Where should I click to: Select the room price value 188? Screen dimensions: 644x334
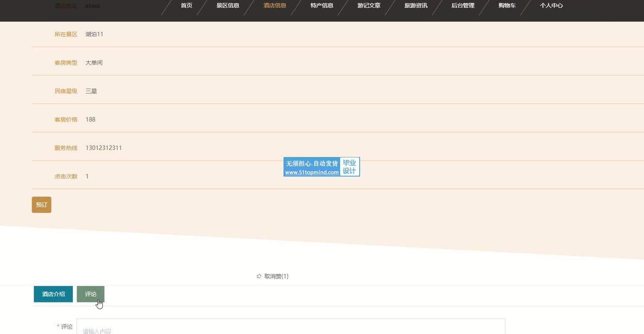point(90,120)
